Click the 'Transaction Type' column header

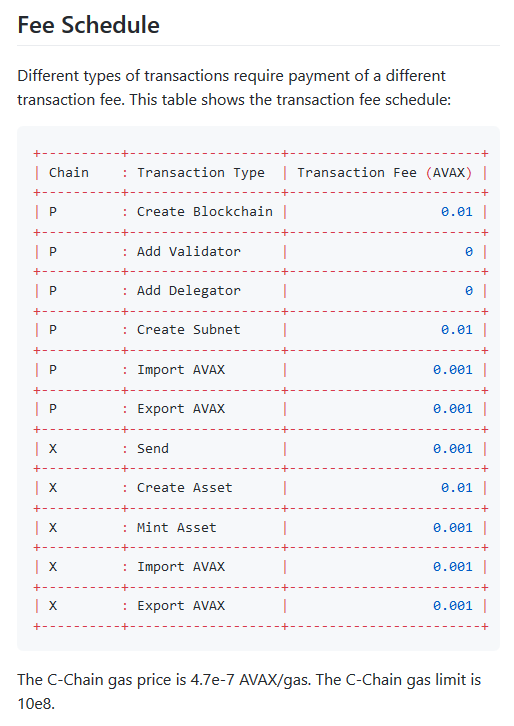[x=201, y=173]
